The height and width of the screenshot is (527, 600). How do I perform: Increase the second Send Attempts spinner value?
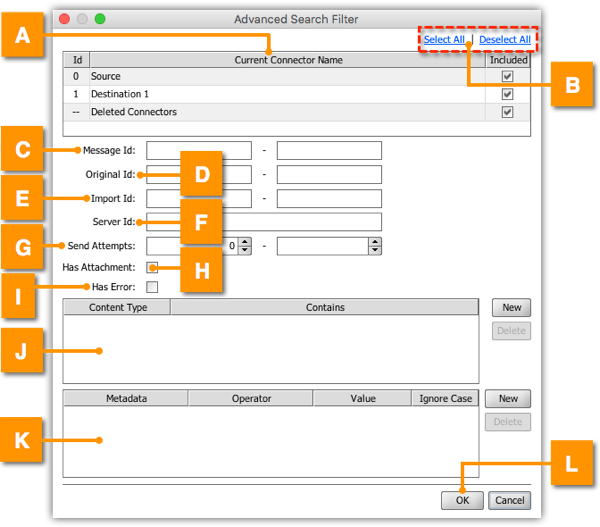(x=375, y=241)
